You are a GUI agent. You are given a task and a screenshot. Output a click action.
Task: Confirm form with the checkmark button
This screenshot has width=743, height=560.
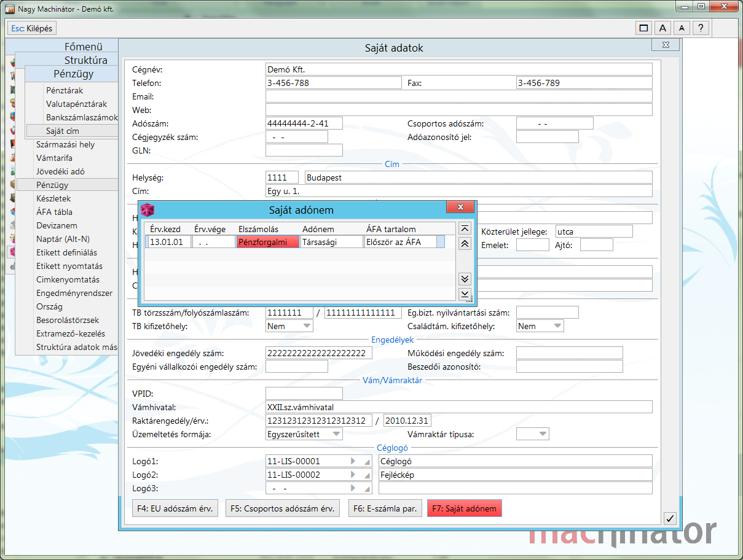coord(670,518)
